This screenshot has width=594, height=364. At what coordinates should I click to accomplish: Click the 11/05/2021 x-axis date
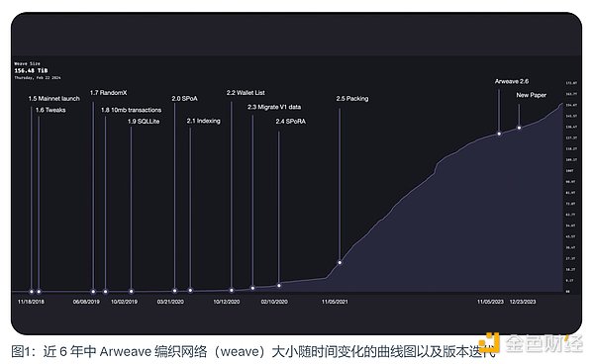335,302
